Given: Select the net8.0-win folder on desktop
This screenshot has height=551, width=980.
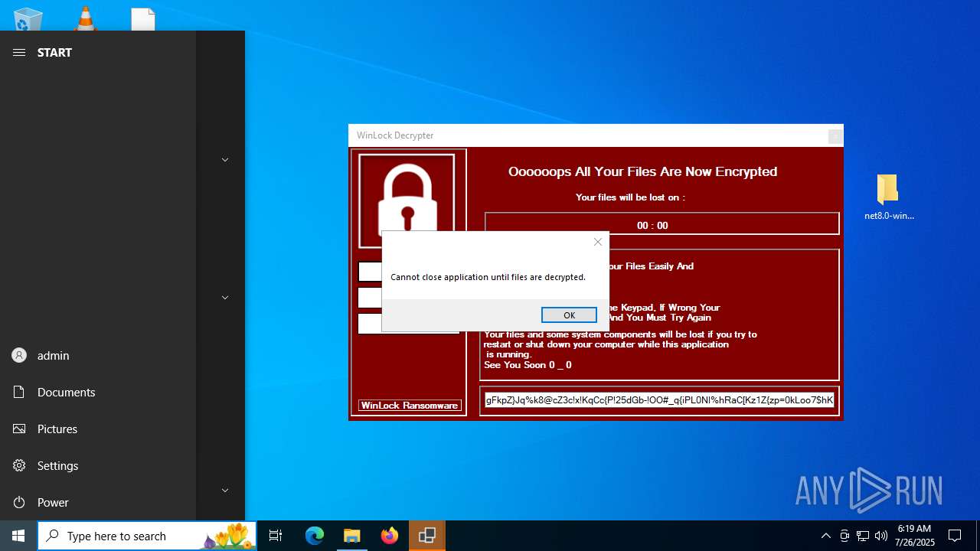Looking at the screenshot, I should (888, 197).
